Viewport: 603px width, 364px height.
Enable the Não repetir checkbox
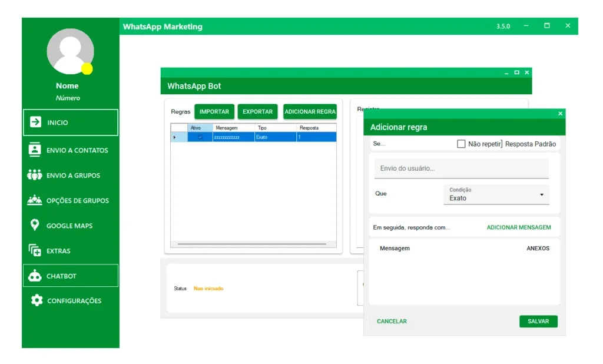point(460,144)
